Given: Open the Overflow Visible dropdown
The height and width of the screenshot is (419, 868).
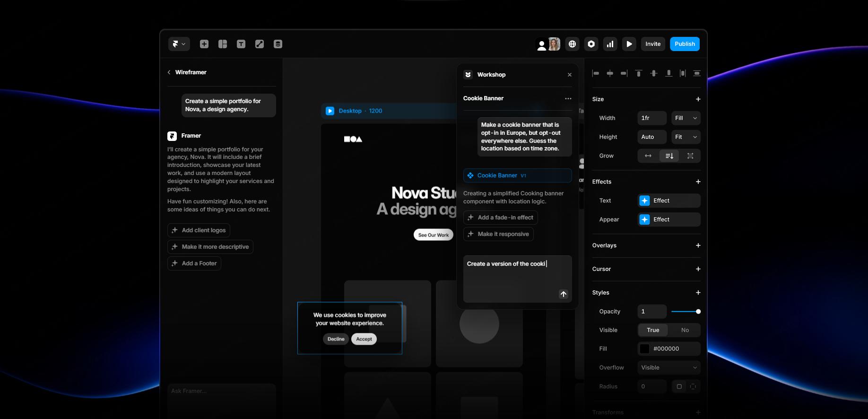Looking at the screenshot, I should pos(669,367).
